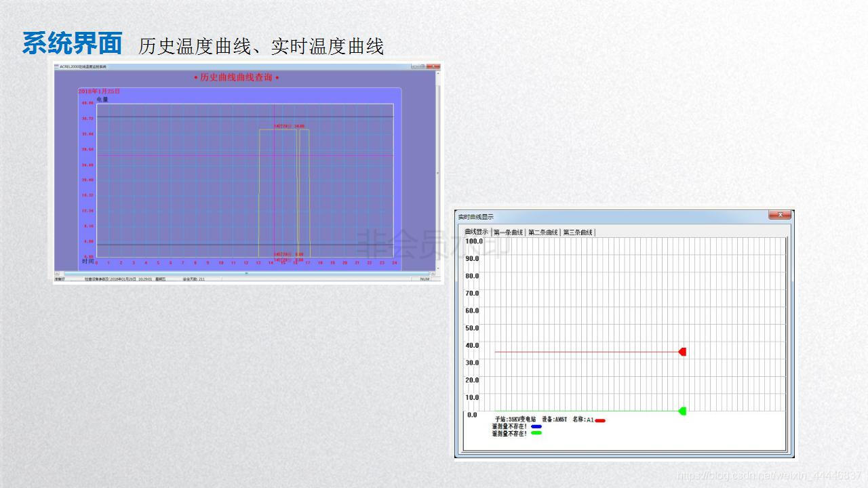
Task: Click the 系统界面 slide title
Action: [x=73, y=43]
